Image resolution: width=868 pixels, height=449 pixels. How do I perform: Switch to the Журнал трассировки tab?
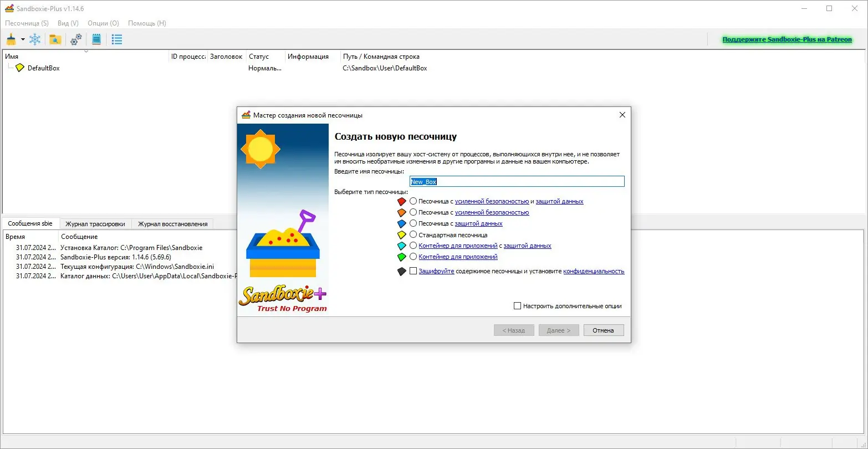click(95, 224)
